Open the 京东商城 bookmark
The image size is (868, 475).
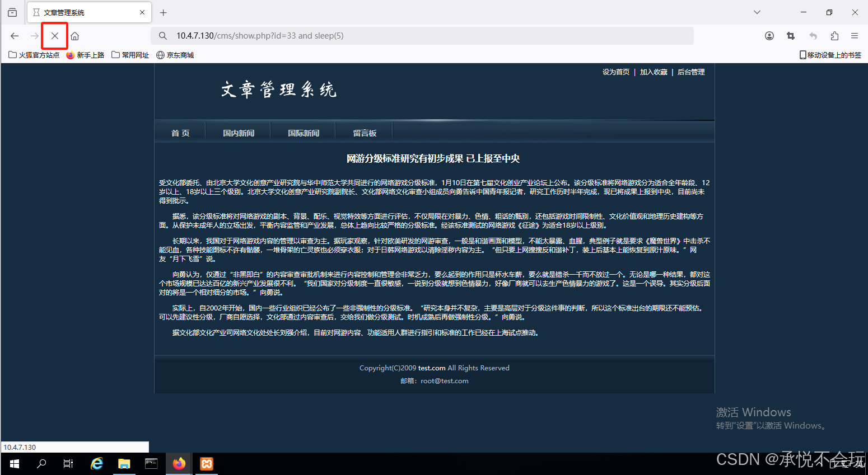point(175,55)
